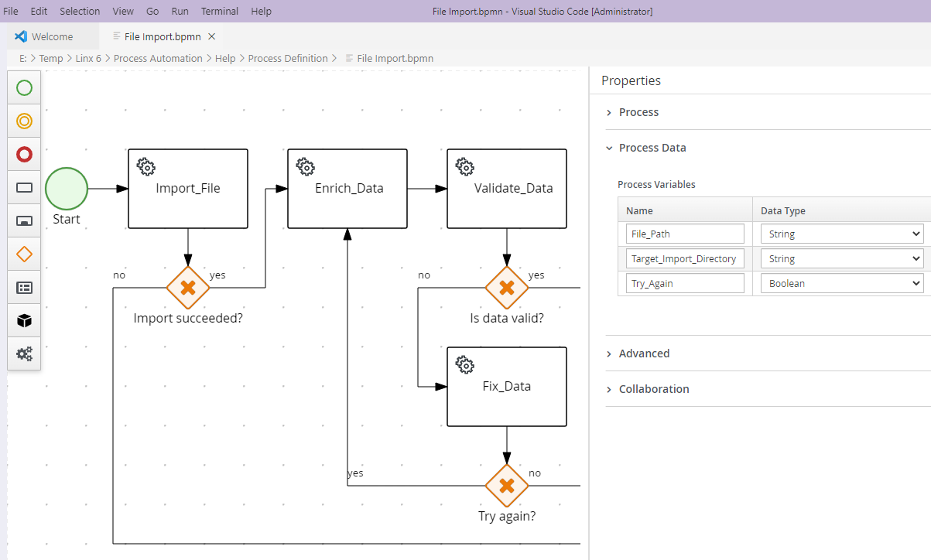Screen dimensions: 931x560
Task: Click the Properties panel title
Action: (631, 80)
